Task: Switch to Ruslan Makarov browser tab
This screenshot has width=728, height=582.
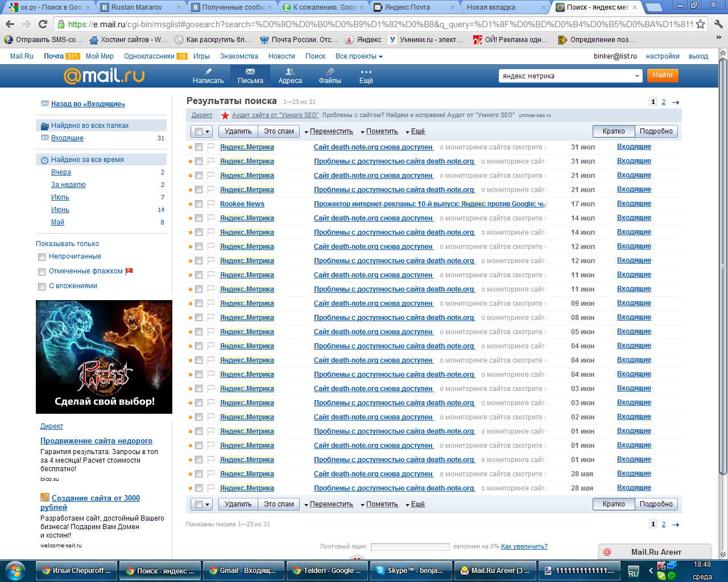Action: click(x=140, y=7)
